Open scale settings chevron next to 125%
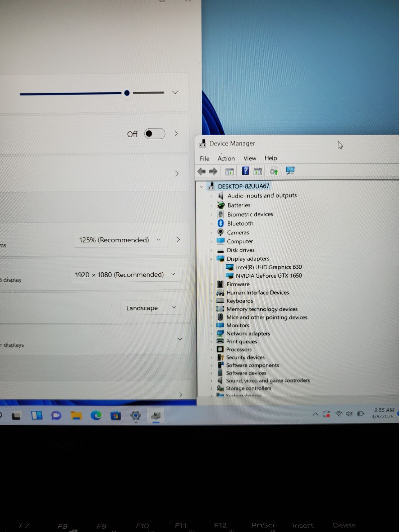Image resolution: width=399 pixels, height=532 pixels. [178, 239]
